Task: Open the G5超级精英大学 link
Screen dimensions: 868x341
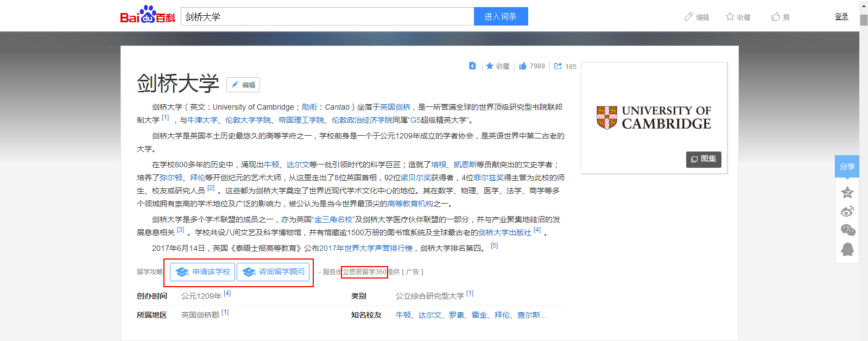Action: [x=439, y=120]
